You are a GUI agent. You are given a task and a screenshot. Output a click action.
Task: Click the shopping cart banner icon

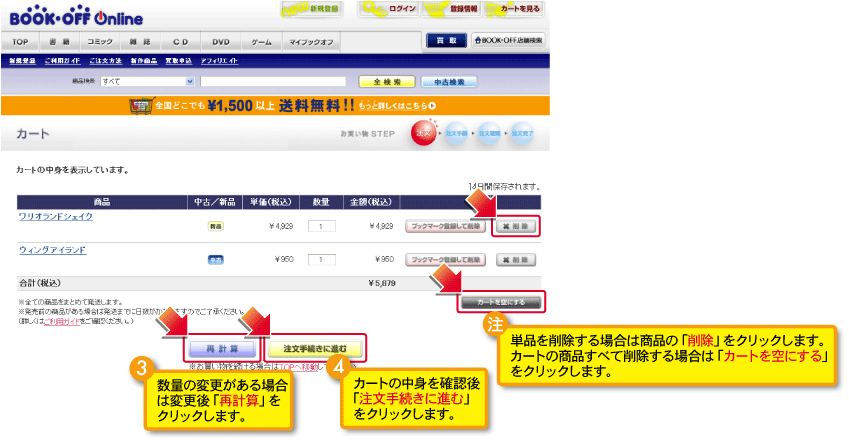tap(141, 106)
